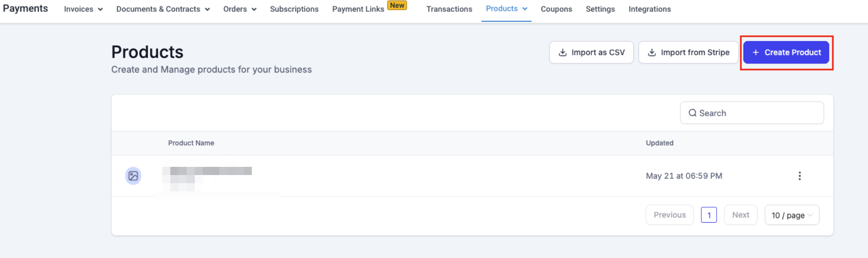
Task: Open the Settings tab
Action: coord(600,9)
